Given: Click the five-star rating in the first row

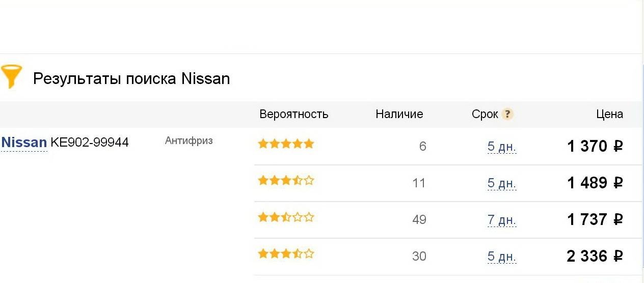Looking at the screenshot, I should click(x=286, y=144).
